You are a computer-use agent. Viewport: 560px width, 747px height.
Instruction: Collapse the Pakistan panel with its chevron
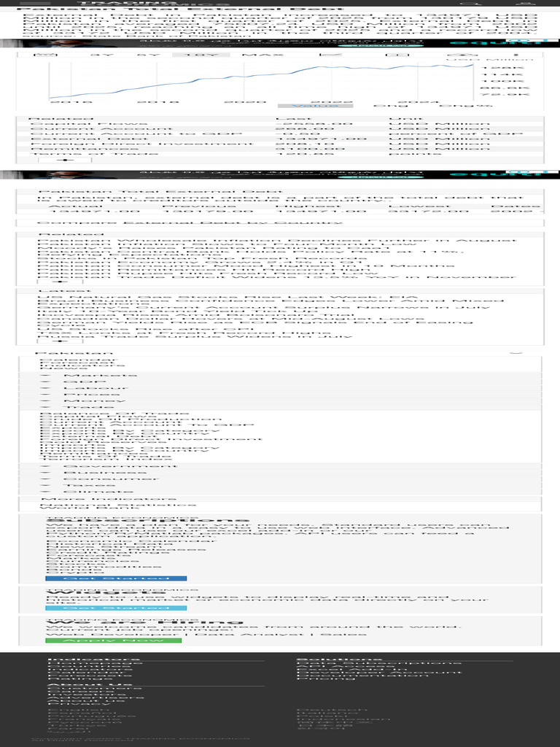click(517, 353)
